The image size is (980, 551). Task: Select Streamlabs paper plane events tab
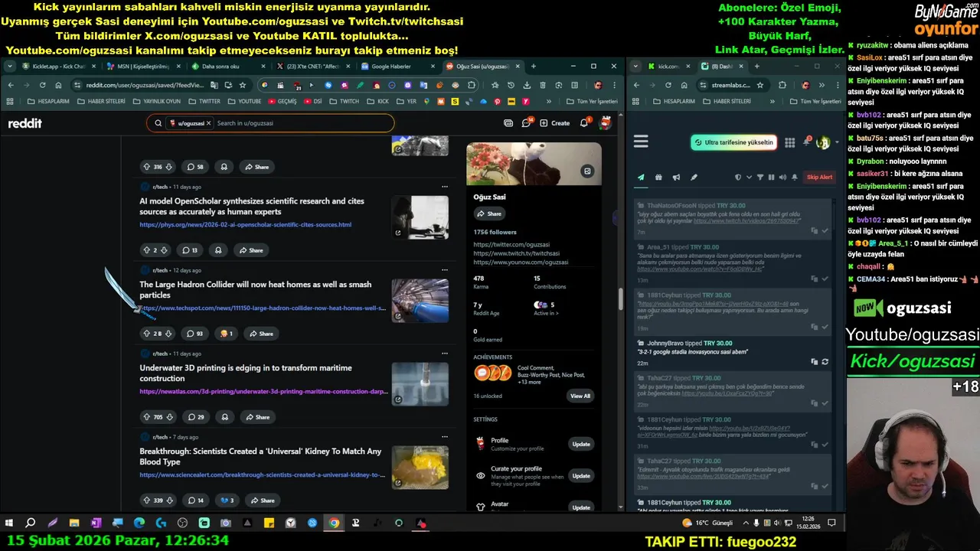click(x=641, y=178)
